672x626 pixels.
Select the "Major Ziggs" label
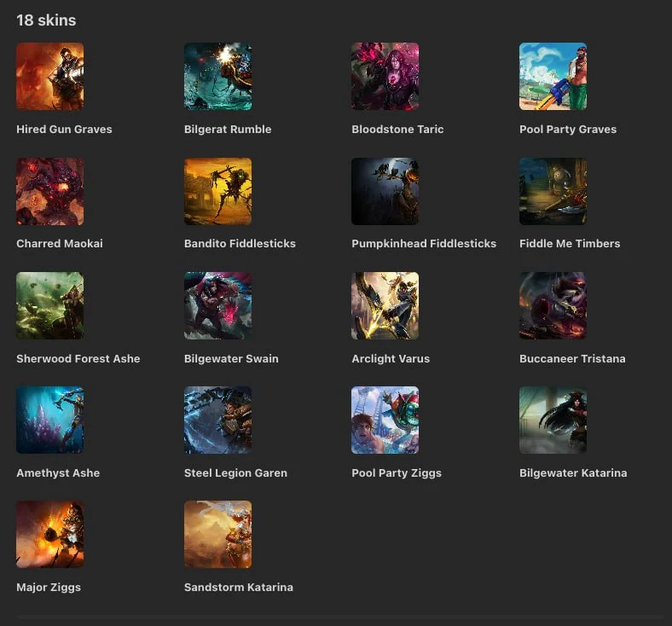[x=49, y=588]
